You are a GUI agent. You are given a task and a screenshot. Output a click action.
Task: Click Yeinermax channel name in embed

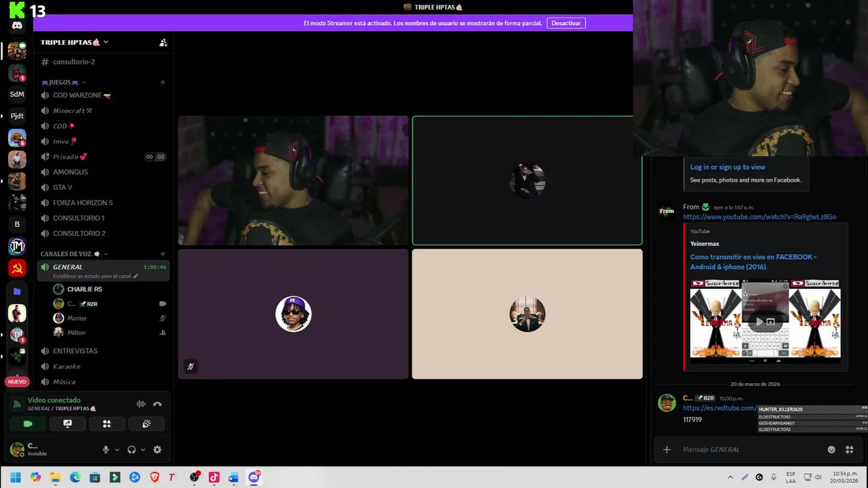705,243
